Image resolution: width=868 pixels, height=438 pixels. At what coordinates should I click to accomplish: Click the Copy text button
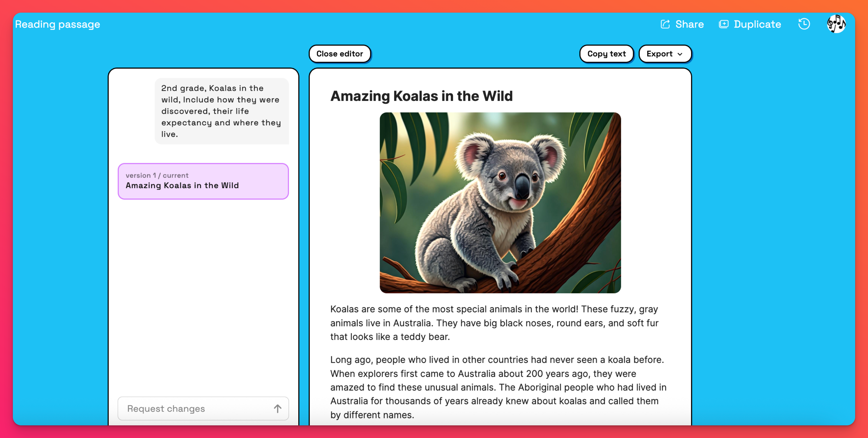pos(606,54)
